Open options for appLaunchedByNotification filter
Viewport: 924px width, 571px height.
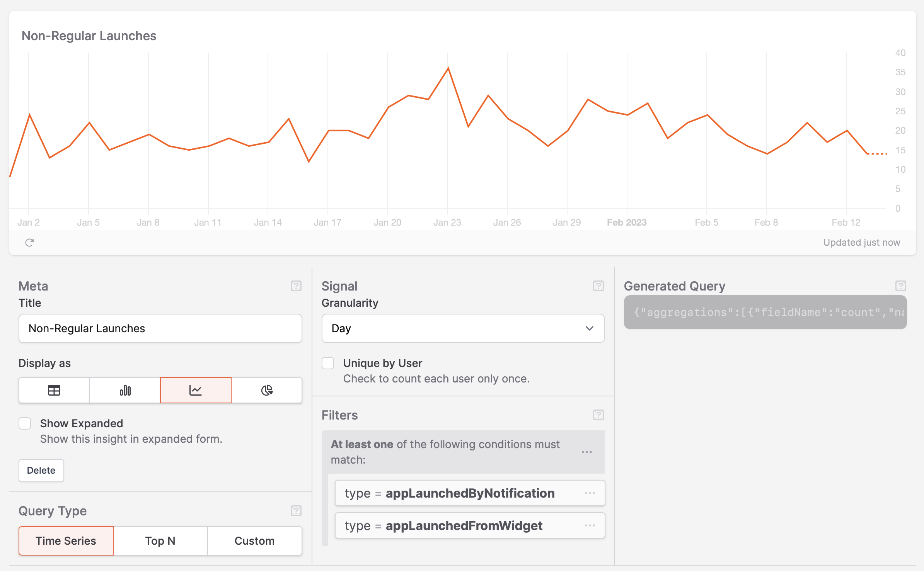(x=590, y=493)
